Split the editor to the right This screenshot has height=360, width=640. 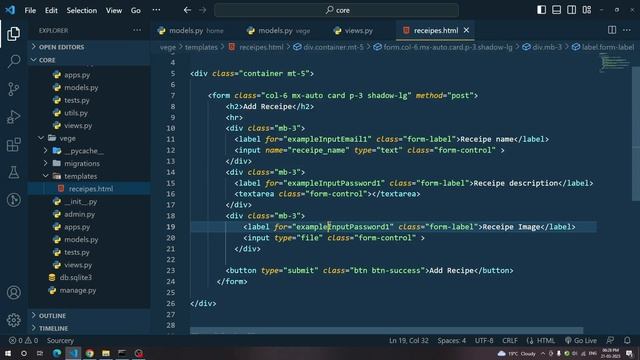pos(612,30)
